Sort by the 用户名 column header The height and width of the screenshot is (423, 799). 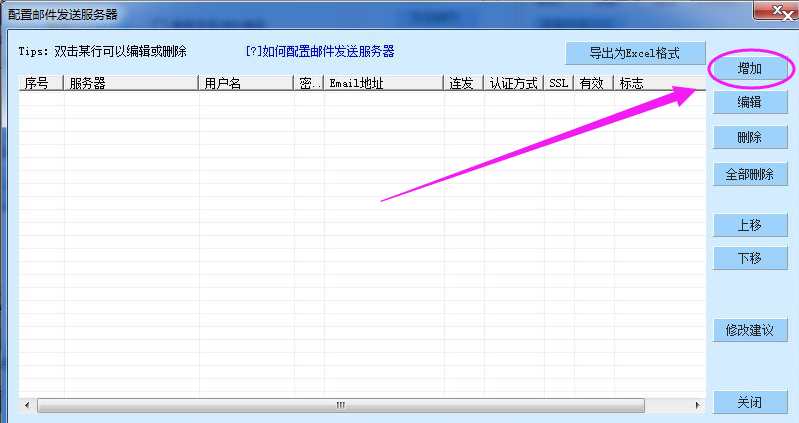[246, 83]
